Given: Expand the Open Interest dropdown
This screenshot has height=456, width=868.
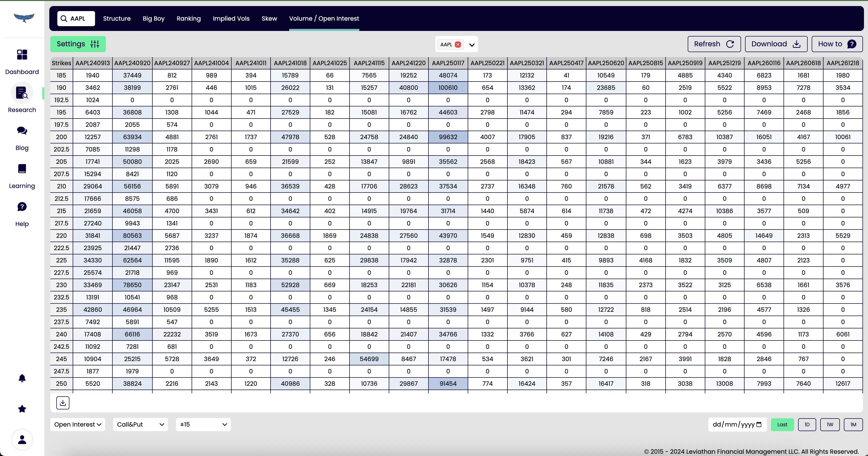Looking at the screenshot, I should pyautogui.click(x=77, y=425).
